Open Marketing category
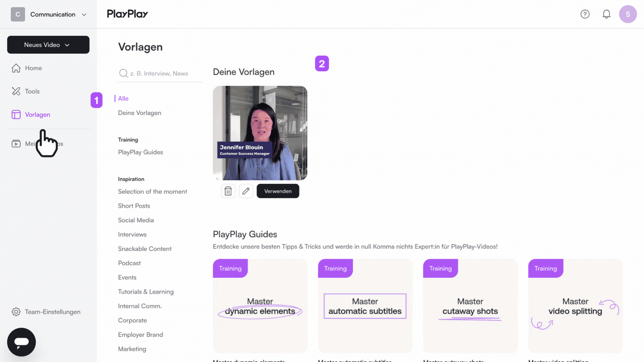Screen dimensions: 644x362 click(x=132, y=349)
